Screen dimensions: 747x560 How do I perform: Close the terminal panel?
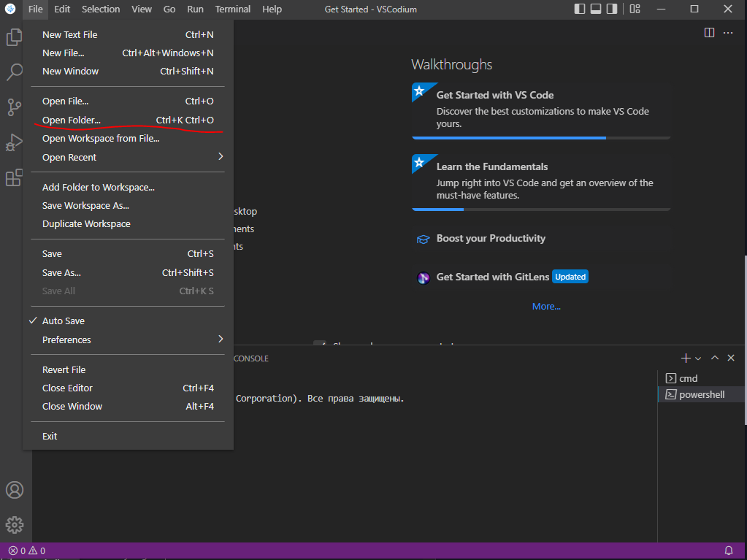pos(731,358)
